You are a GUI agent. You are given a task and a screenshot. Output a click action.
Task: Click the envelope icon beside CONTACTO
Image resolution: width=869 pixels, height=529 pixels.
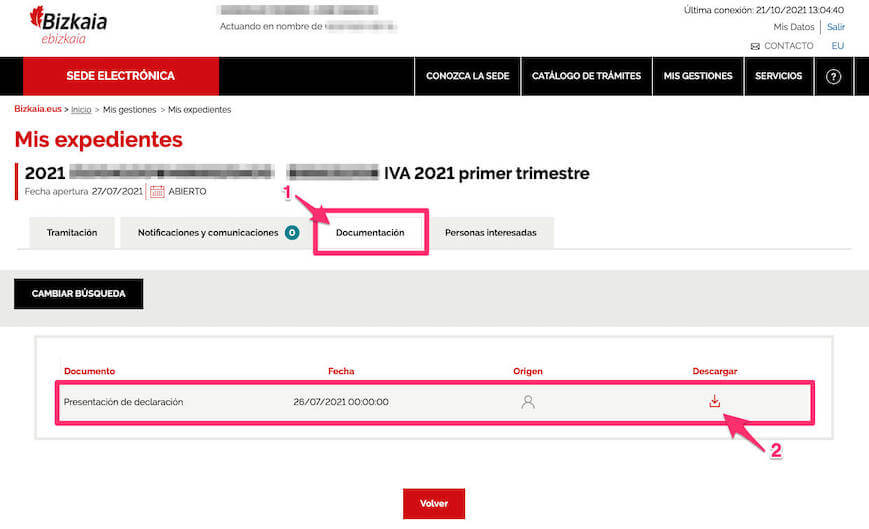point(755,46)
